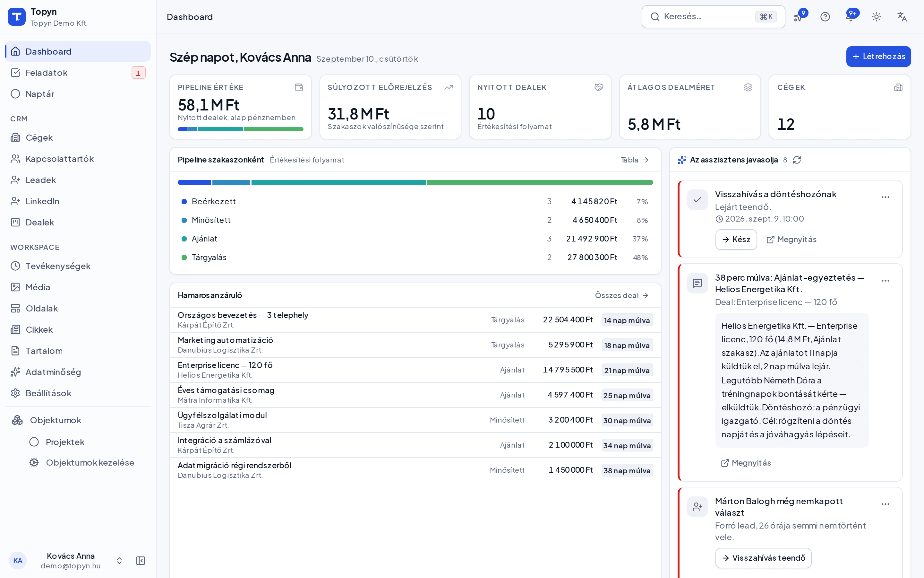Open Média in sidebar

(x=78, y=287)
